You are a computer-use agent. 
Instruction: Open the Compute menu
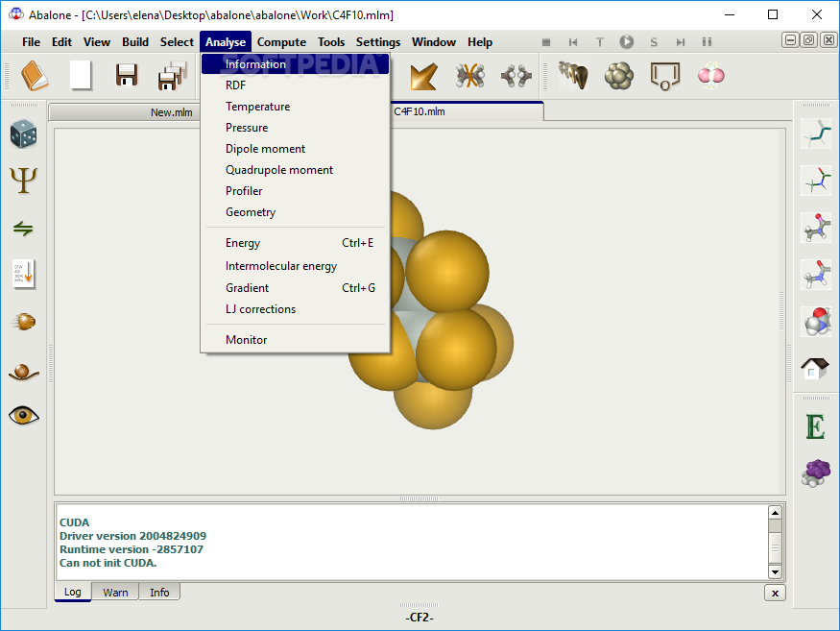pos(281,42)
